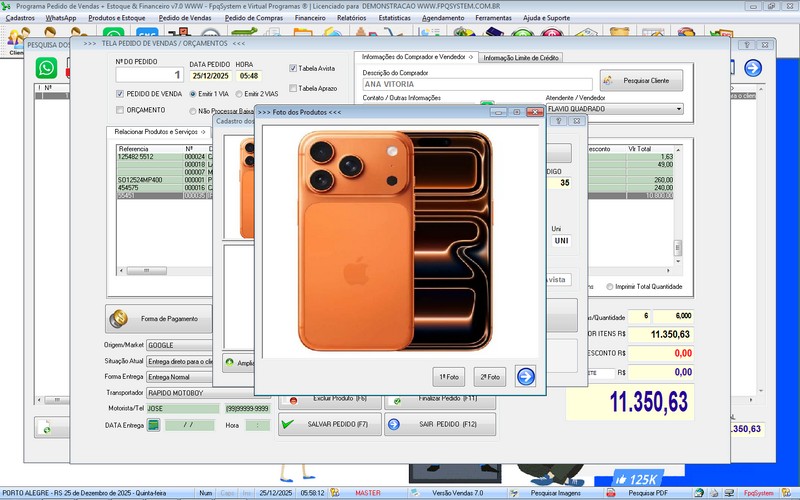Click the SALVAR PEDIDO (F7) button

tap(330, 424)
